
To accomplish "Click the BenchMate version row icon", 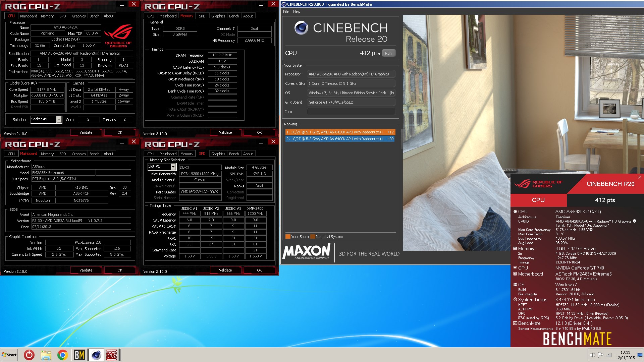I will (515, 323).
